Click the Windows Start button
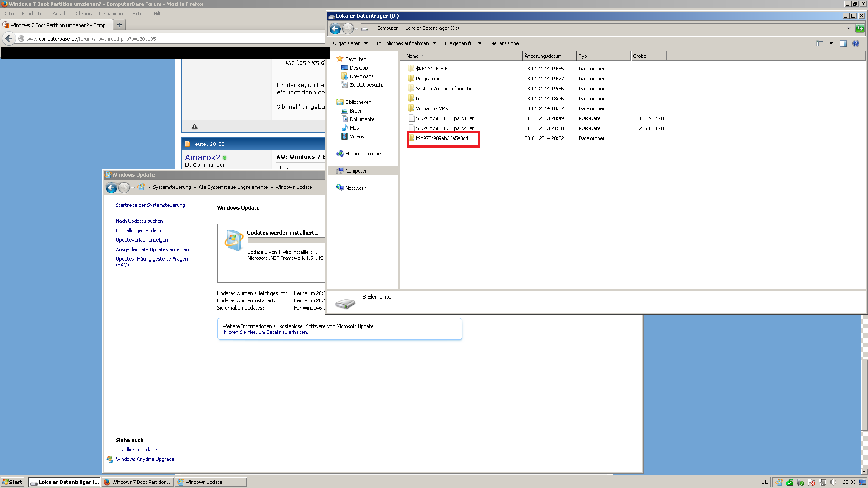The image size is (868, 488). tap(12, 482)
